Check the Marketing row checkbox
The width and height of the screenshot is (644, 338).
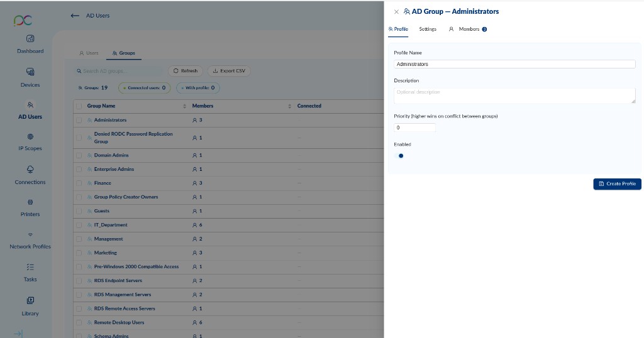coord(79,253)
